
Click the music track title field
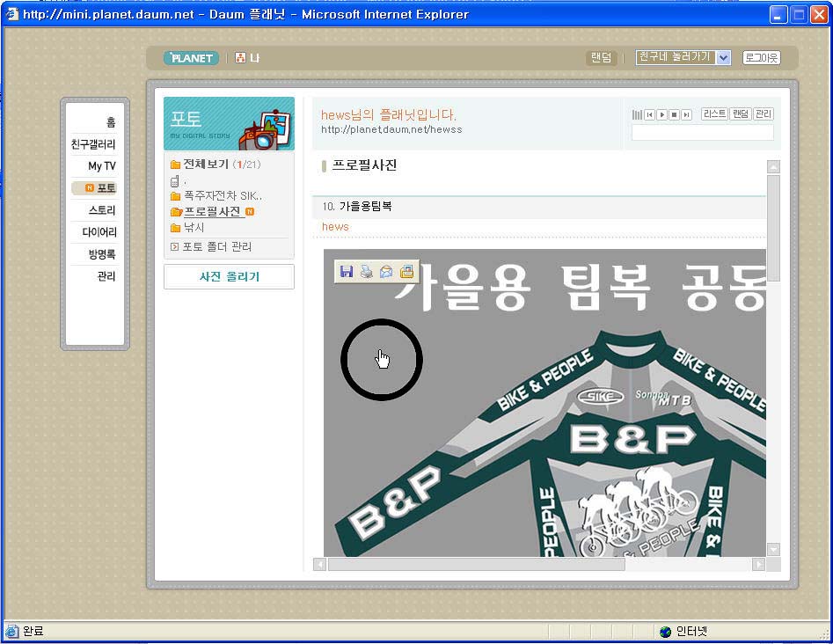(x=702, y=132)
